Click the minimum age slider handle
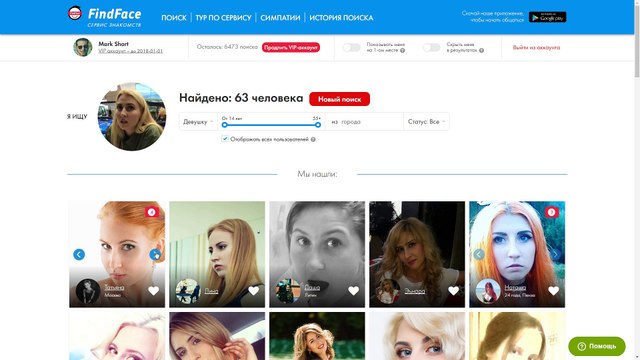 224,125
